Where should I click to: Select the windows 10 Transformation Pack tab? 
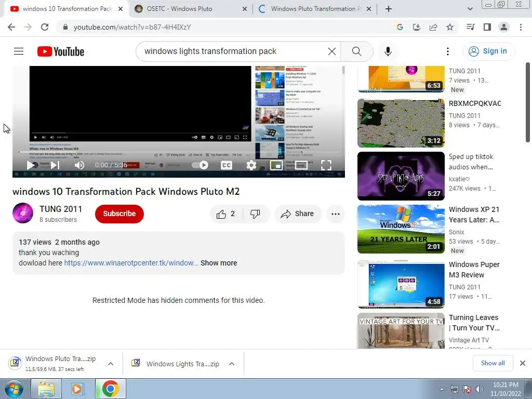(x=67, y=9)
